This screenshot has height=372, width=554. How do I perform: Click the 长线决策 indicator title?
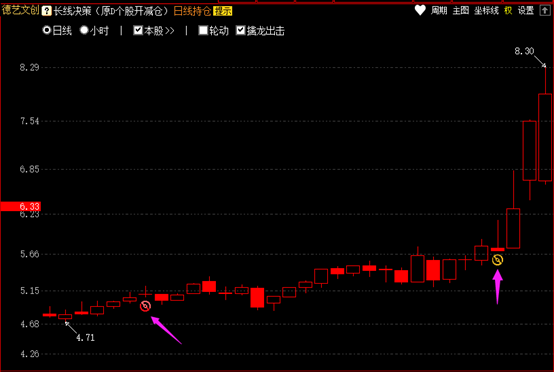point(72,11)
